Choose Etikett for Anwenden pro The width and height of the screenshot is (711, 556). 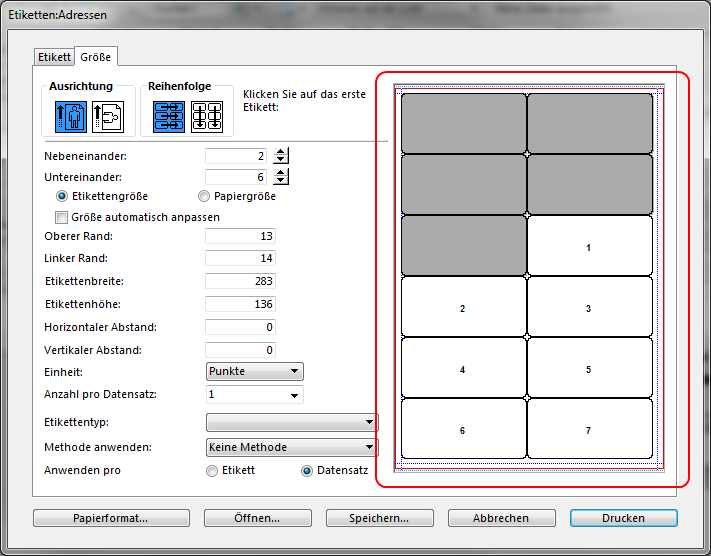click(x=211, y=470)
